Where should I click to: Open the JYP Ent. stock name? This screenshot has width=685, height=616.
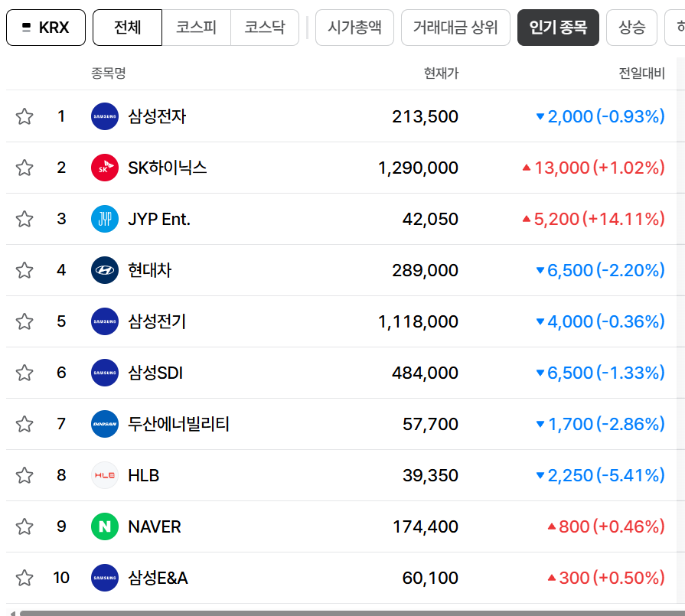tap(159, 219)
